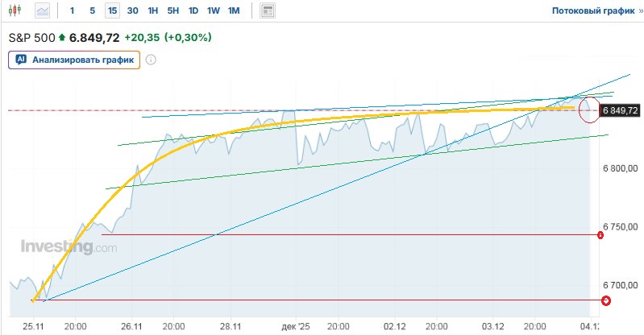Screen dimensions: 644x335
Task: Switch to the 5H timeframe
Action: pos(173,11)
